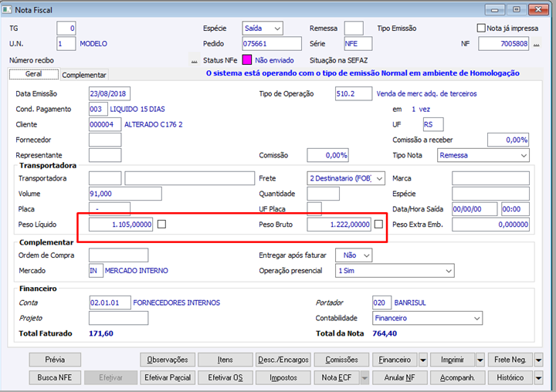Toggle the Nota já impressa checkbox

[481, 28]
